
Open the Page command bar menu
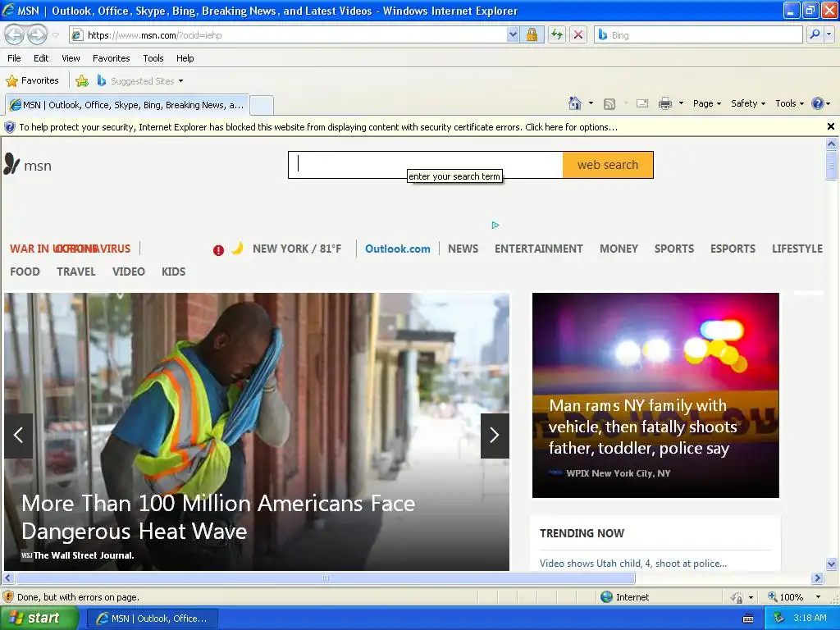[x=706, y=103]
